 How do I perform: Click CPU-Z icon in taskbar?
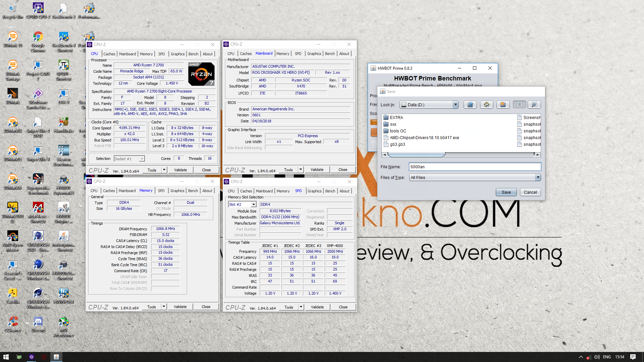pyautogui.click(x=32, y=357)
